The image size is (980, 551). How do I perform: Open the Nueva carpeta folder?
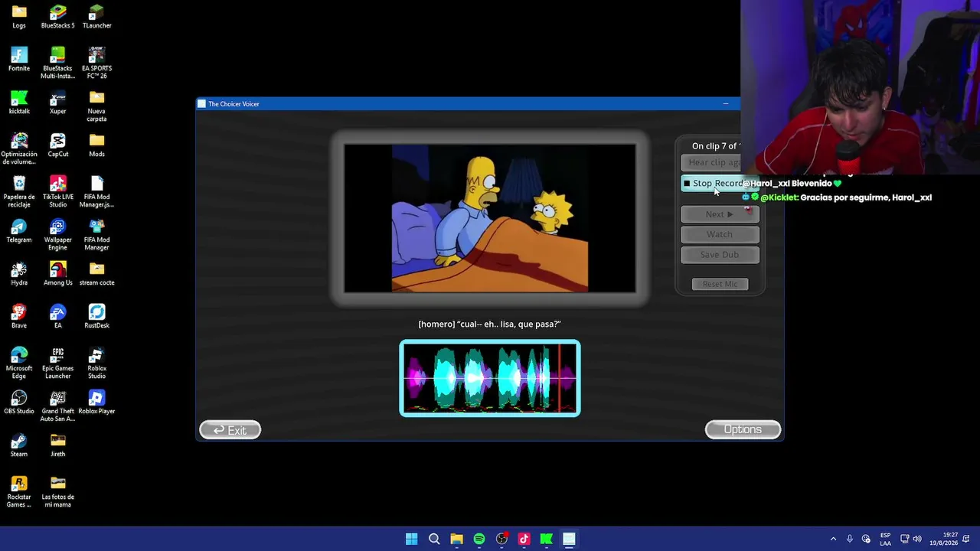[96, 106]
